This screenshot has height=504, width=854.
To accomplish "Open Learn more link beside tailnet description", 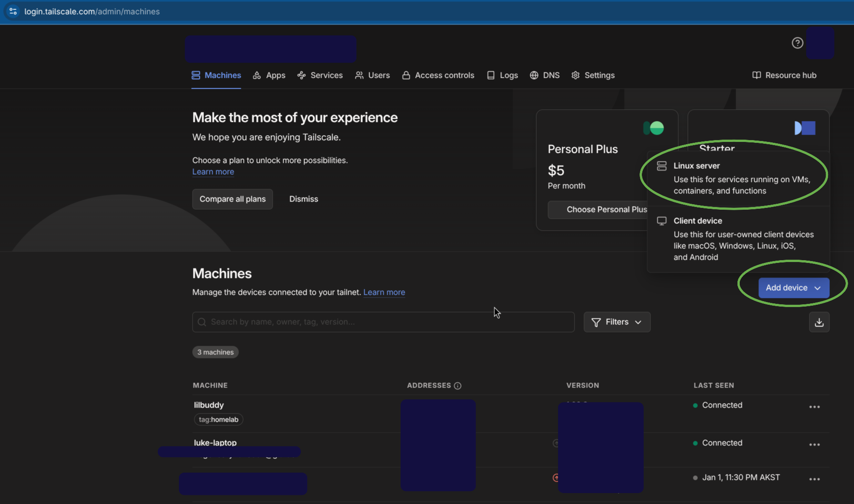I will (384, 292).
